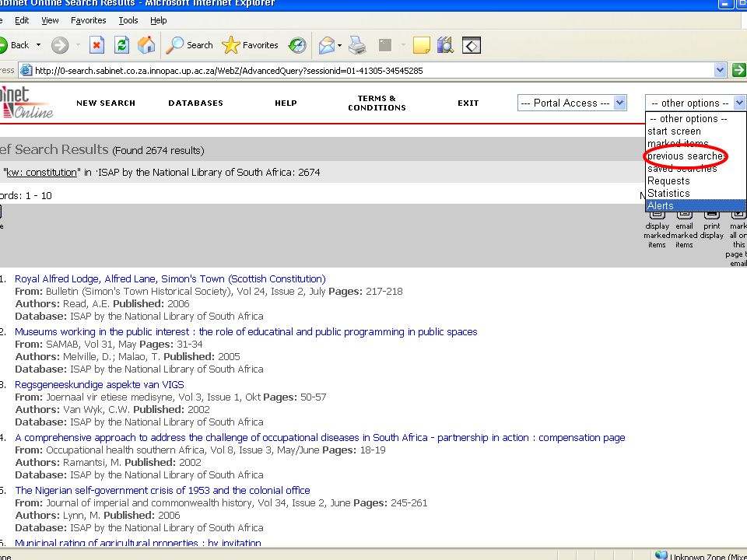Screen dimensions: 747x560
Task: Open the Favorites star button
Action: pos(250,45)
